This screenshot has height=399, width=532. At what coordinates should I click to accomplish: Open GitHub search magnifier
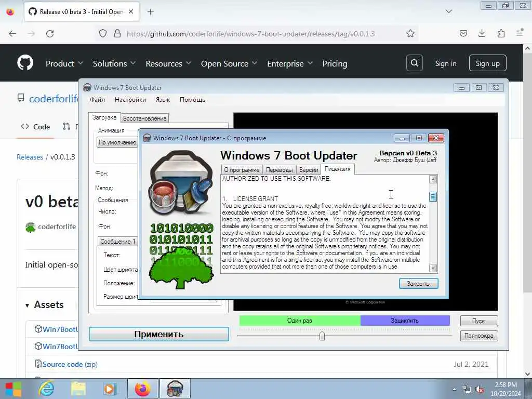pos(414,63)
